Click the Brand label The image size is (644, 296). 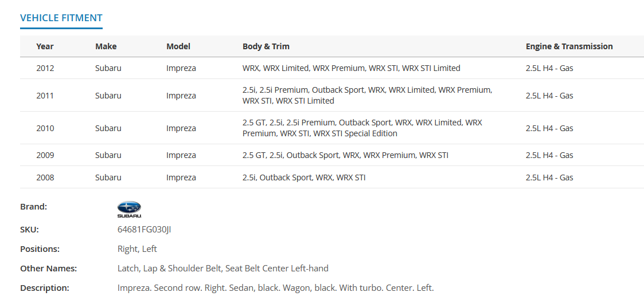(34, 207)
